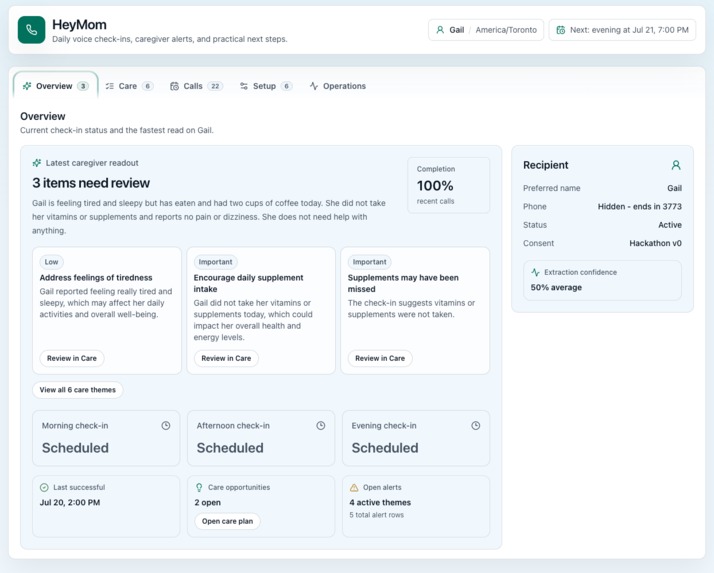The height and width of the screenshot is (573, 714).
Task: Go to the Operations tab
Action: pyautogui.click(x=337, y=86)
